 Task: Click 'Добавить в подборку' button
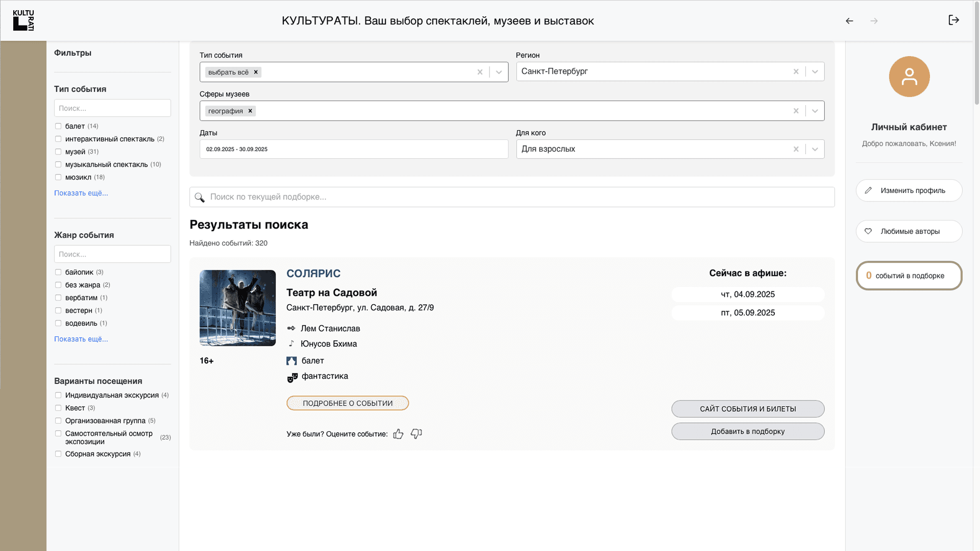coord(747,431)
